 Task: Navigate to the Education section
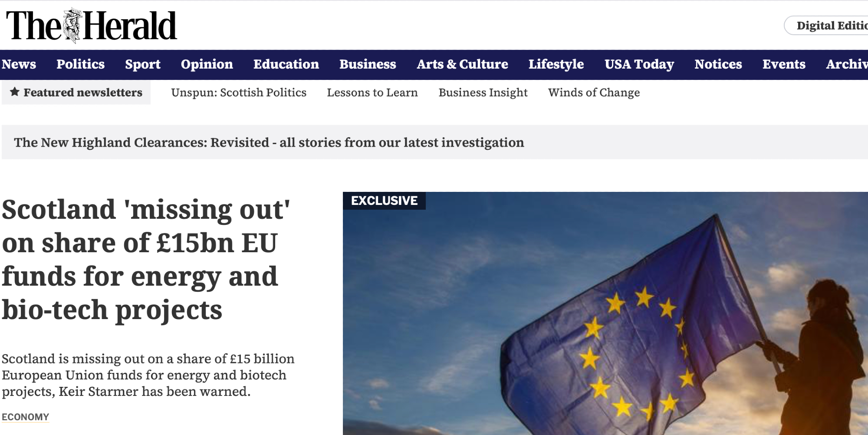286,64
